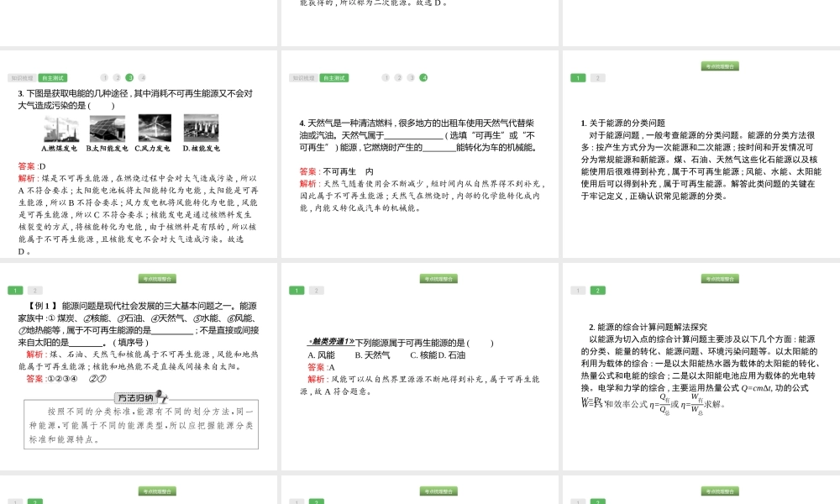
Task: Click page circle 4 on question 3 slide
Action: click(x=142, y=77)
